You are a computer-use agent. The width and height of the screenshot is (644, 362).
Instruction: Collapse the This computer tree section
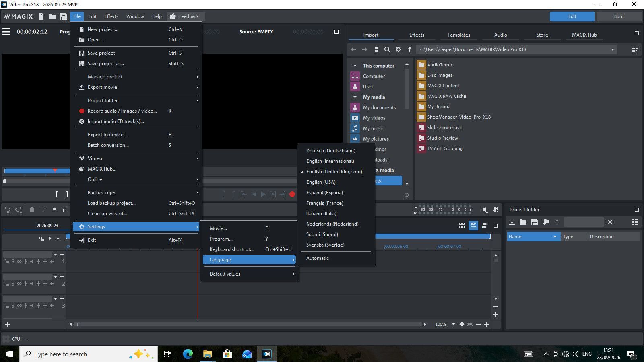(x=355, y=66)
